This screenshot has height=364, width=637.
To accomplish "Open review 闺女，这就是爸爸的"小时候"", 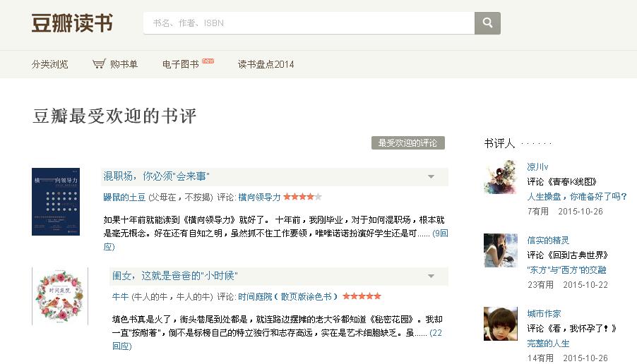I will pos(174,276).
